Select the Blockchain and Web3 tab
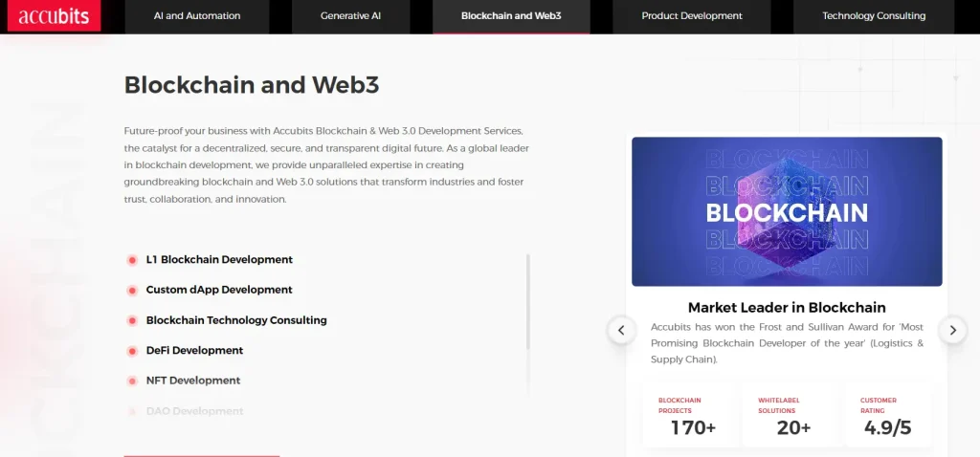This screenshot has height=457, width=980. tap(511, 16)
